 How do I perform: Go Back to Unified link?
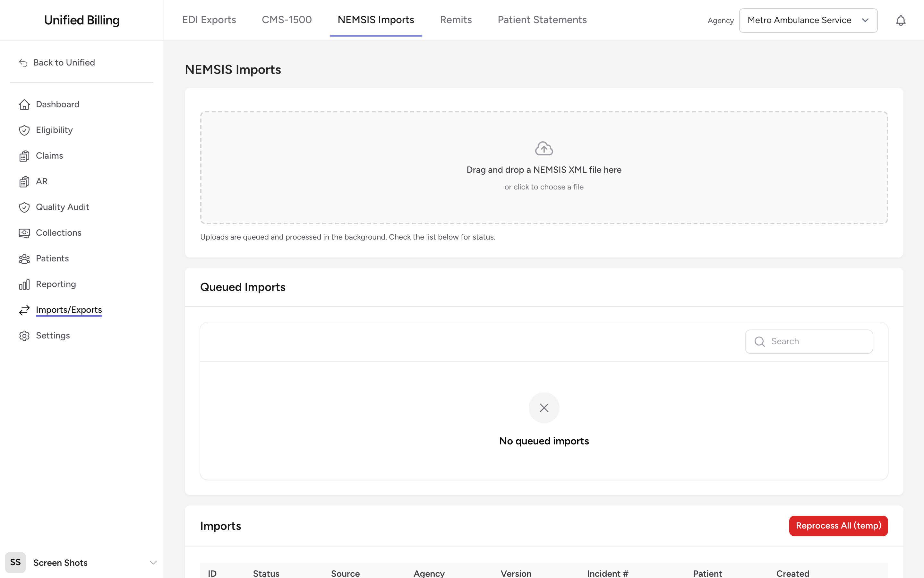(x=64, y=63)
